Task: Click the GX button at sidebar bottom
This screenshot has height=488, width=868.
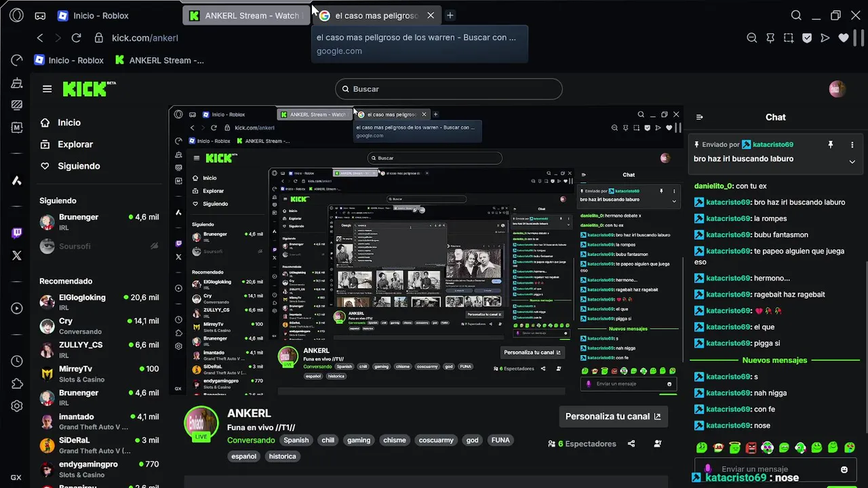Action: [x=16, y=477]
